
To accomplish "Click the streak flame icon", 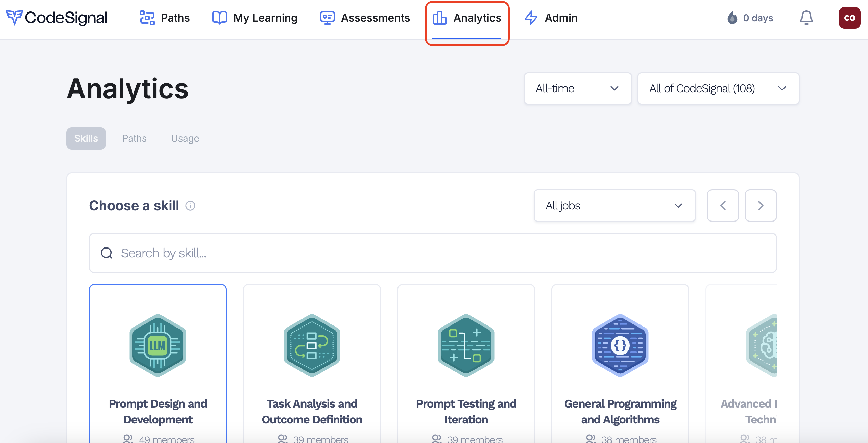I will pyautogui.click(x=732, y=18).
